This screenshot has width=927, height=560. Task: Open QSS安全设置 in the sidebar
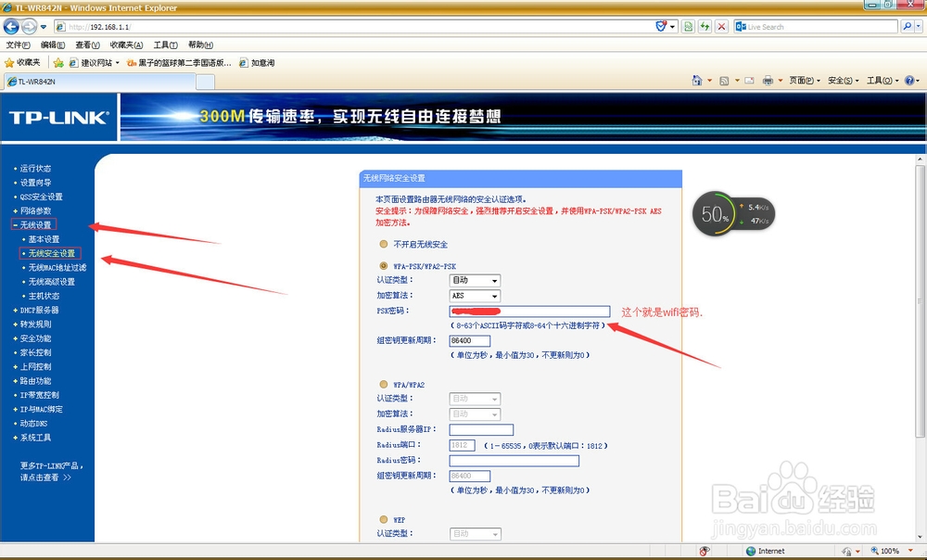tap(41, 197)
